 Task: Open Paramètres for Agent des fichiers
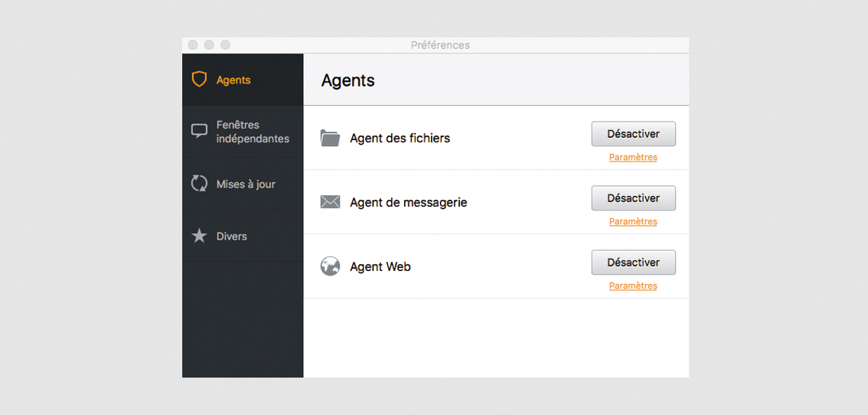tap(633, 158)
